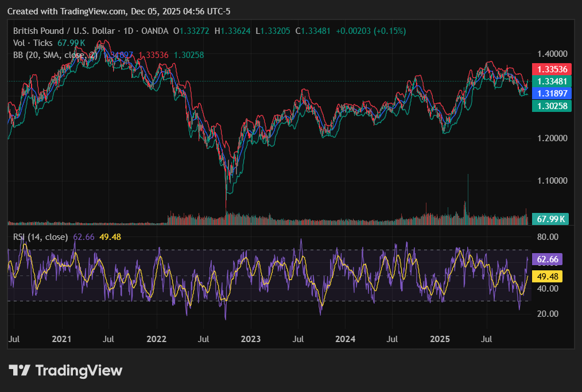Viewport: 582px width, 392px height.
Task: Click the 1.10000 price scale label
Action: [551, 181]
